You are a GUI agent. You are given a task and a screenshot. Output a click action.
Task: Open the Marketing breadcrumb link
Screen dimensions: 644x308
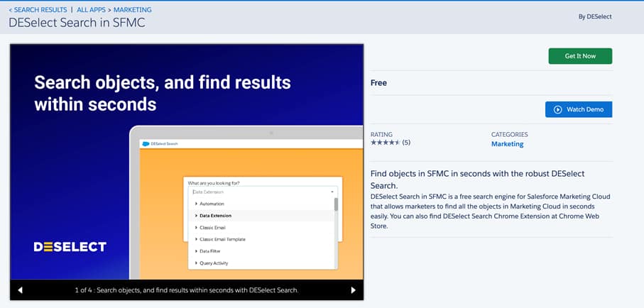click(x=132, y=9)
